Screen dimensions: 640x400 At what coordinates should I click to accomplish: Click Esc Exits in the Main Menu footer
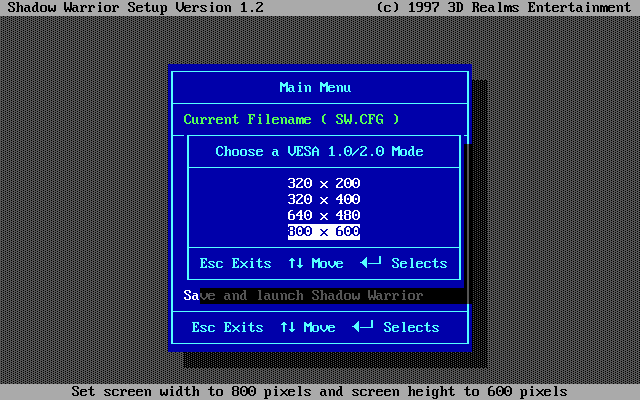227,327
